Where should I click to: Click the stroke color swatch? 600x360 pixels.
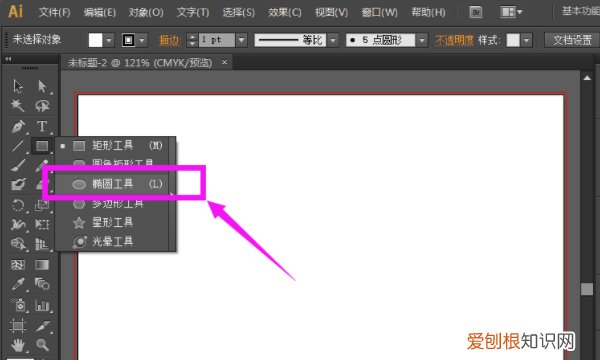tap(129, 40)
